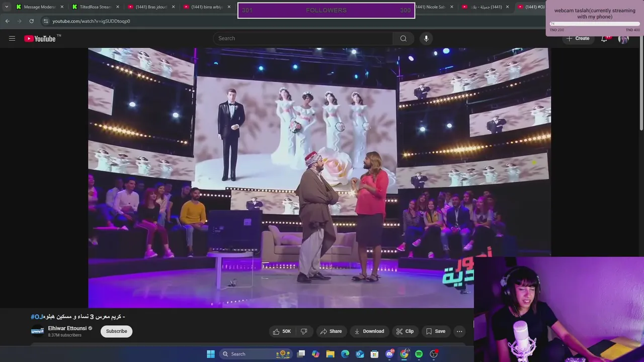This screenshot has height=362, width=644.
Task: Switch to Nicole Sab YouTube tab
Action: [x=434, y=7]
